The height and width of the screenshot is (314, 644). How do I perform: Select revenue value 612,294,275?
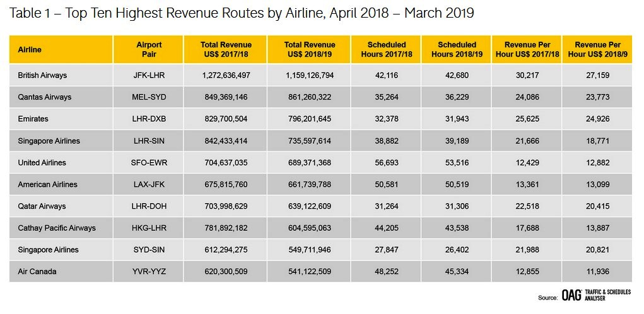226,250
